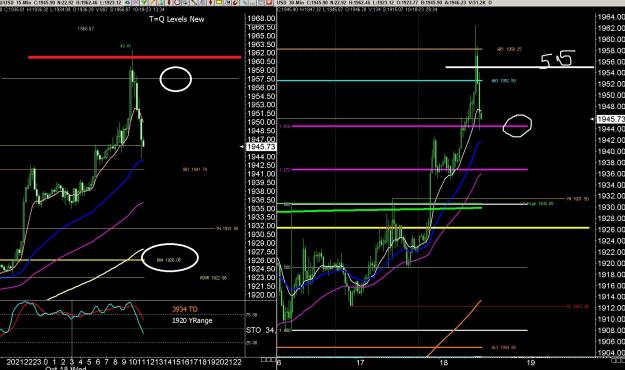Image resolution: width=625 pixels, height=370 pixels.
Task: Click the 1962.00 label on the 15-minute price axis
Action: point(261,53)
